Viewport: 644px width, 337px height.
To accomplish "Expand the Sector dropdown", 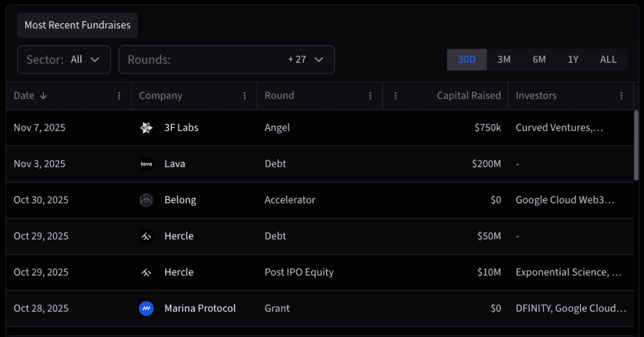I will [x=64, y=60].
